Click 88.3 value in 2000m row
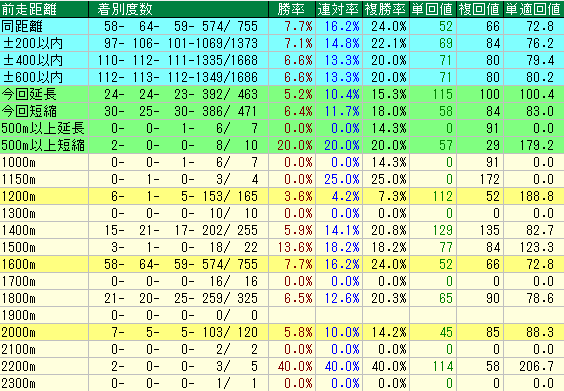This screenshot has width=564, height=391. (540, 332)
